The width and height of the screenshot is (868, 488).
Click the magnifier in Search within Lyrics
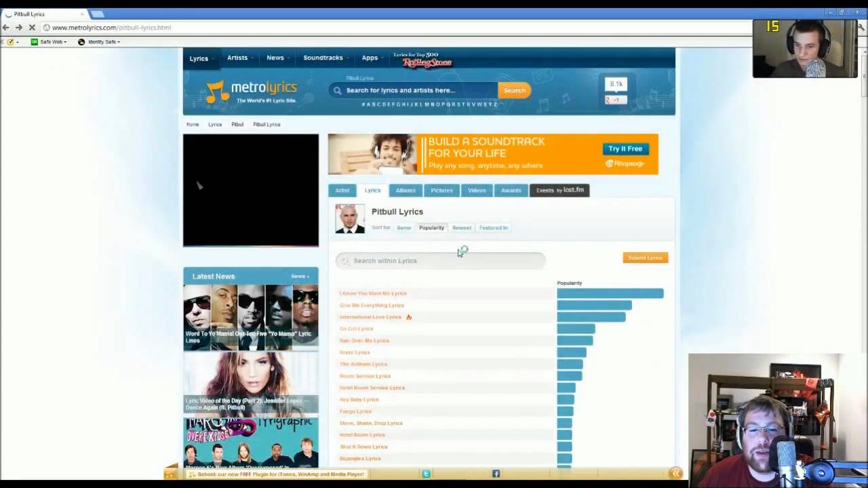pos(345,261)
